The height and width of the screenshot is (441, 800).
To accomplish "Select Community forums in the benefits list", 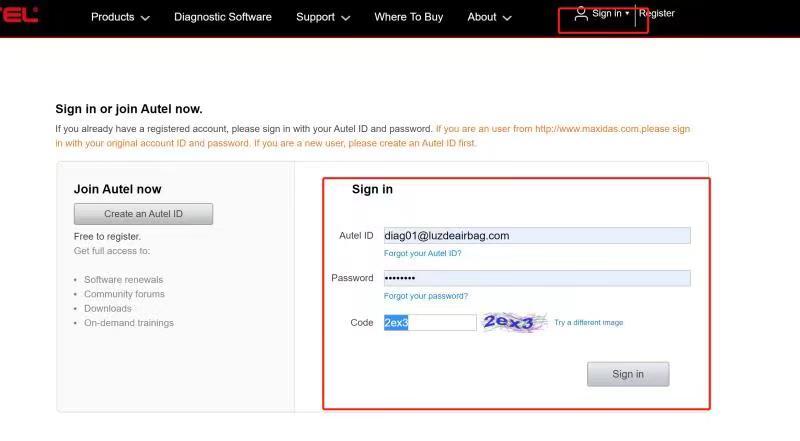I will pyautogui.click(x=124, y=294).
